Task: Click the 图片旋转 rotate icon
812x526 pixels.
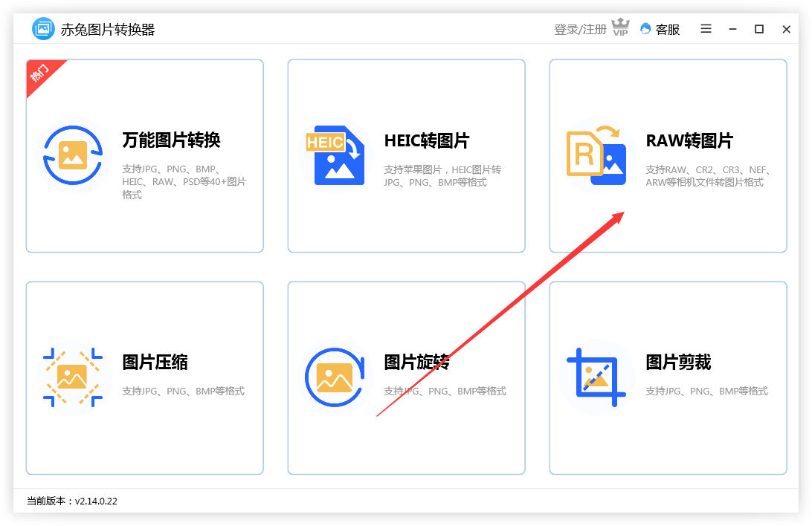Action: [335, 377]
